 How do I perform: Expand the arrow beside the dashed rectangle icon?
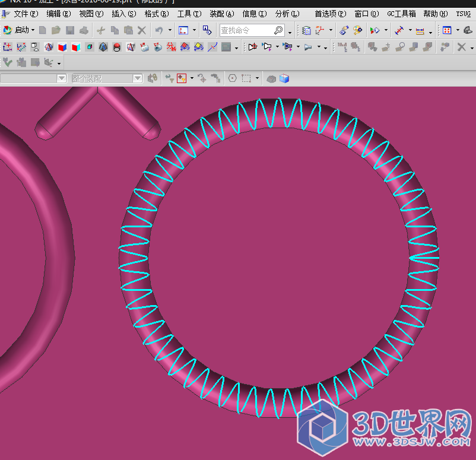click(257, 78)
